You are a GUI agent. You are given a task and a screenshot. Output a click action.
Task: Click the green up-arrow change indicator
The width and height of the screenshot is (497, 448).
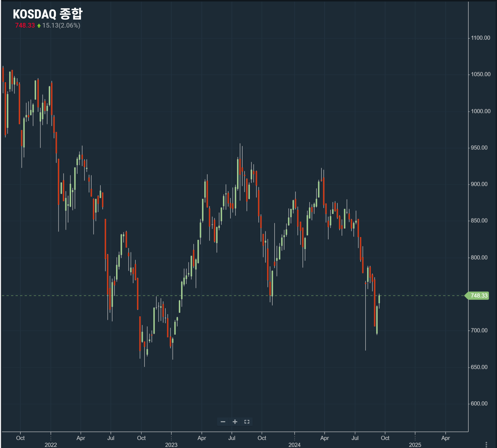coord(39,26)
